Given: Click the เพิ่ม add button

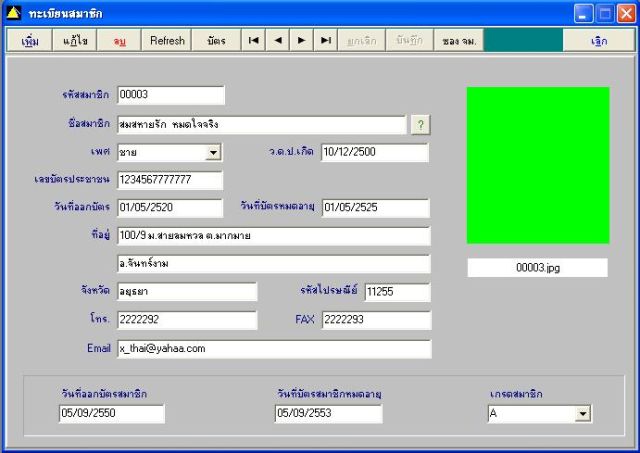Looking at the screenshot, I should click(30, 40).
